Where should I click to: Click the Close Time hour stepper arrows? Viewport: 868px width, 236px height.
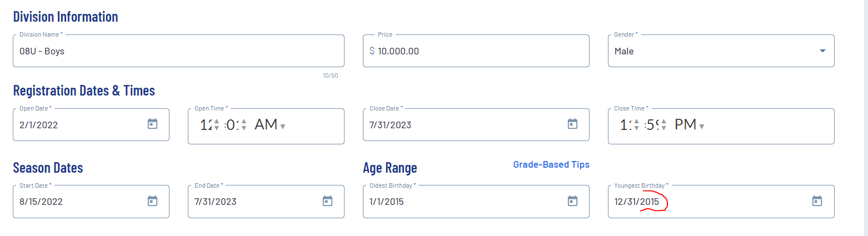[637, 125]
